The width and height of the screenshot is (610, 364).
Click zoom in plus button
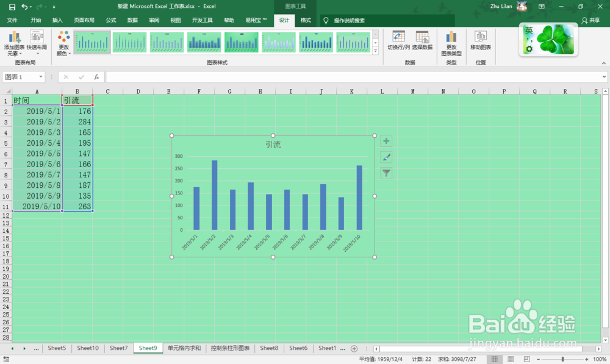(587, 359)
